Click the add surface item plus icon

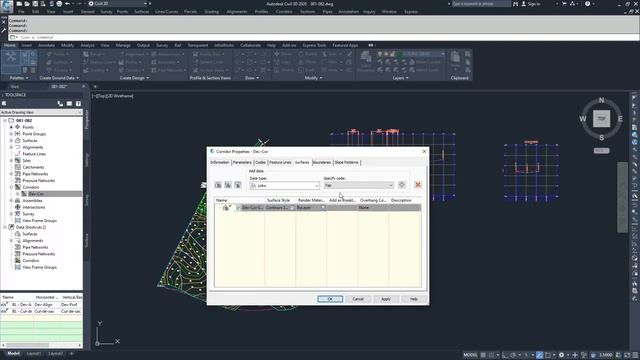(x=402, y=185)
